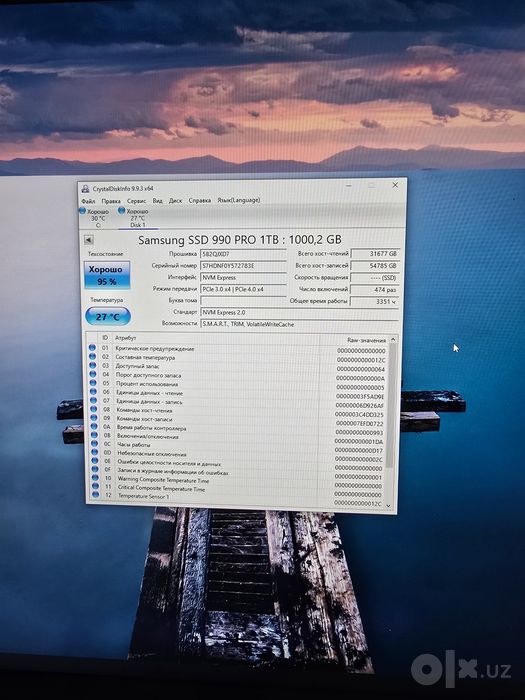Click the serial number field S7HDNF0Y572783E
525x700 pixels.
(243, 266)
